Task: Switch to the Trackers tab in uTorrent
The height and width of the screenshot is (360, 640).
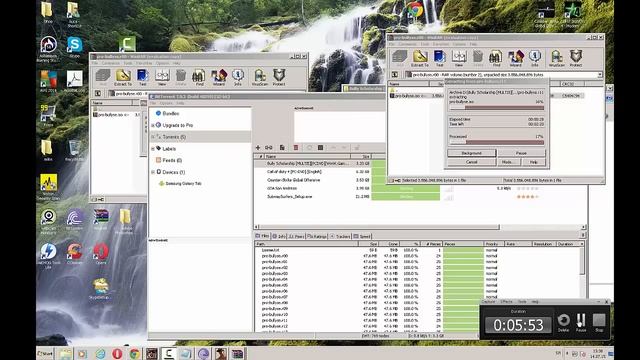Action: click(x=340, y=236)
